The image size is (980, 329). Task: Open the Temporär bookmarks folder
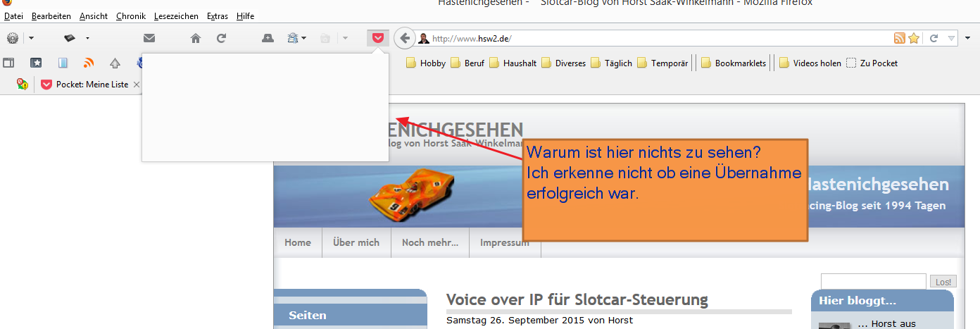point(662,63)
